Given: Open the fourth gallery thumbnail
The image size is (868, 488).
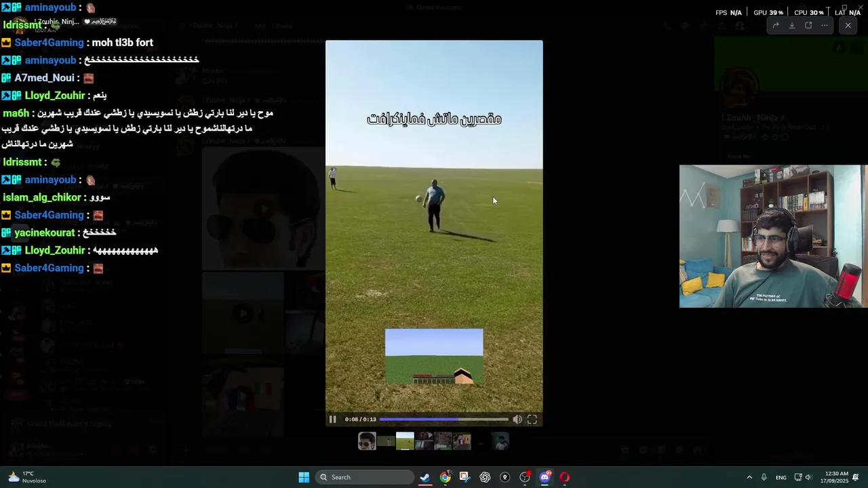Looking at the screenshot, I should [424, 441].
